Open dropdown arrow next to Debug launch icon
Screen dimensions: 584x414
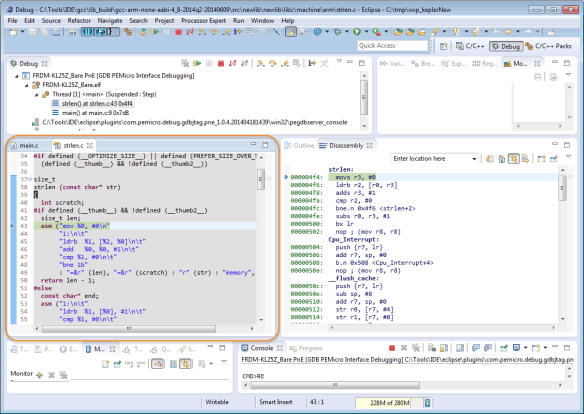pos(346,32)
